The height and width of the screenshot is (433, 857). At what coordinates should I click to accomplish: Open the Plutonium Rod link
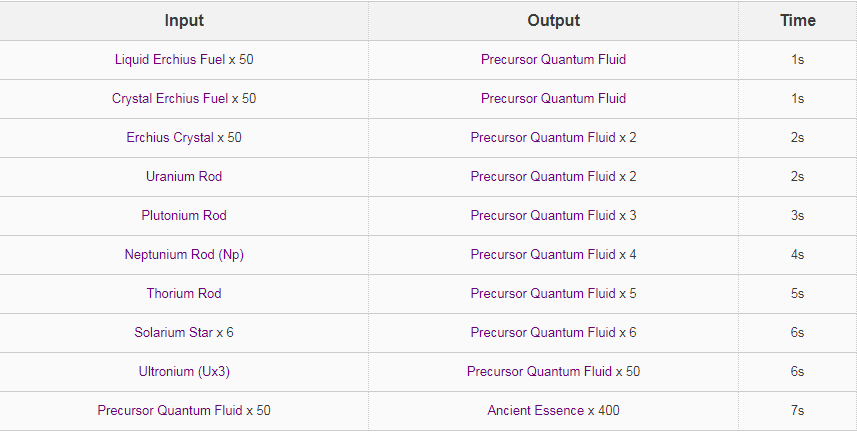point(184,216)
